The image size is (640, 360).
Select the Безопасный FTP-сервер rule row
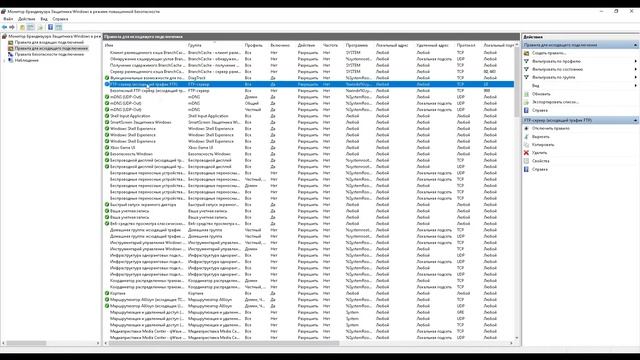click(x=309, y=91)
